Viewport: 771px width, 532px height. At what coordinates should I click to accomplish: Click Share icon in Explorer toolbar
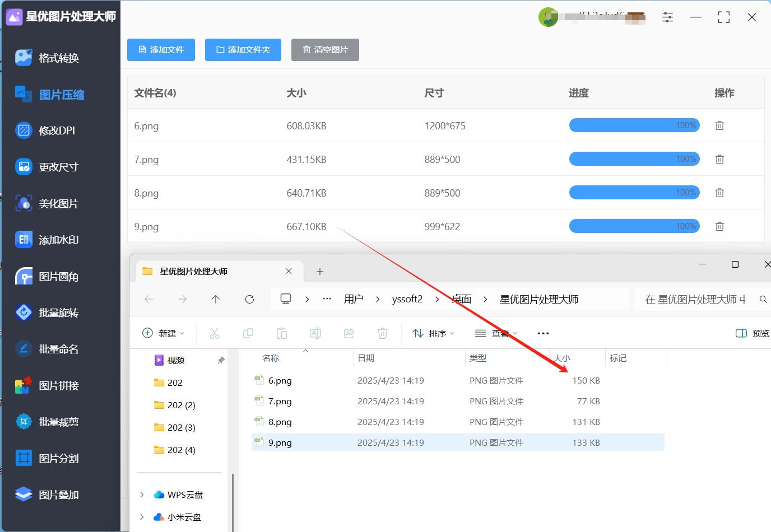[x=349, y=333]
